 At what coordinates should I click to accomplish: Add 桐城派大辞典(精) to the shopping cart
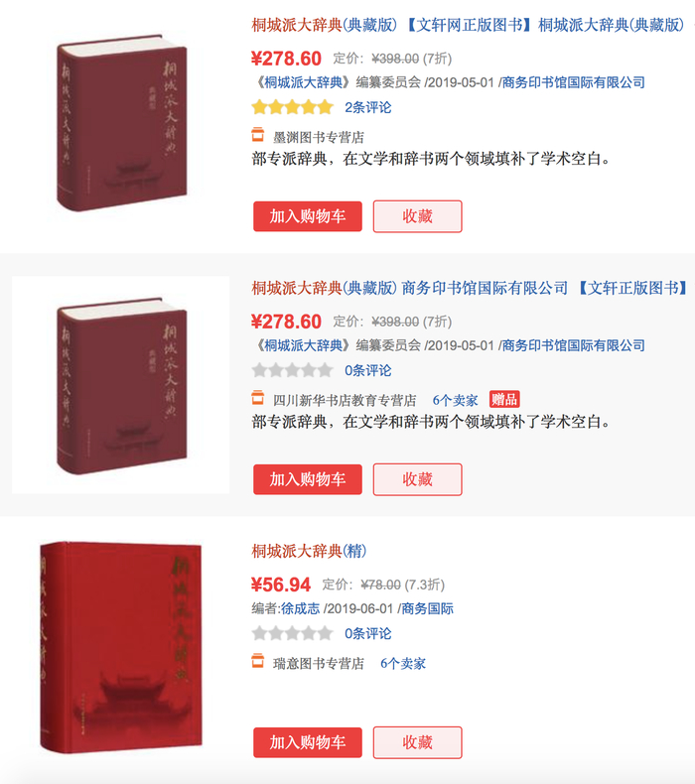[x=308, y=742]
